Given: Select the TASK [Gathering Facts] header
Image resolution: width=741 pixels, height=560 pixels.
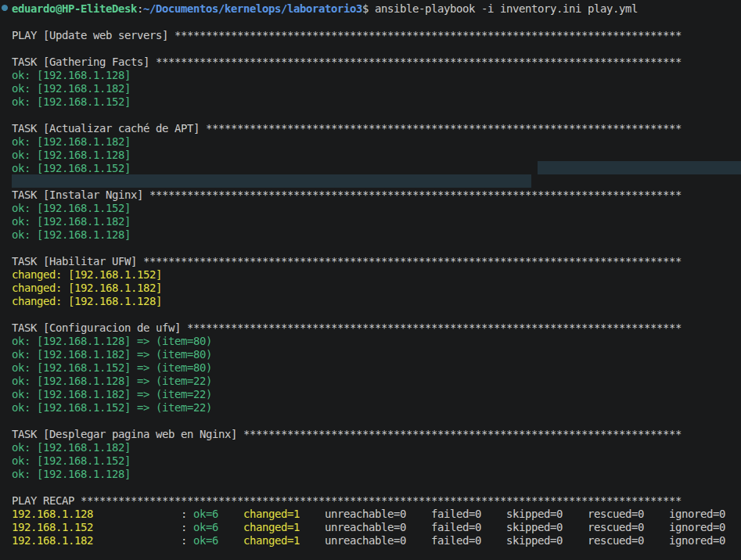Looking at the screenshot, I should 81,62.
